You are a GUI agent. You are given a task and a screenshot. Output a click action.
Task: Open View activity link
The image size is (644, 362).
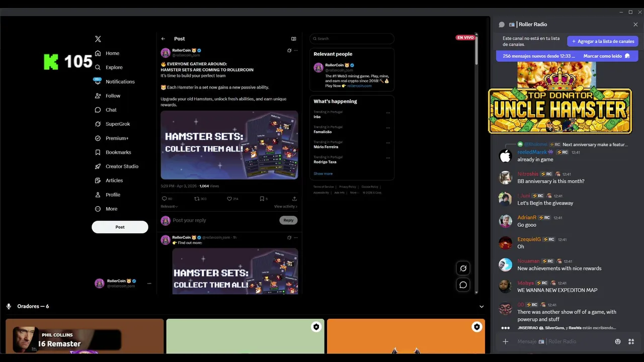286,207
